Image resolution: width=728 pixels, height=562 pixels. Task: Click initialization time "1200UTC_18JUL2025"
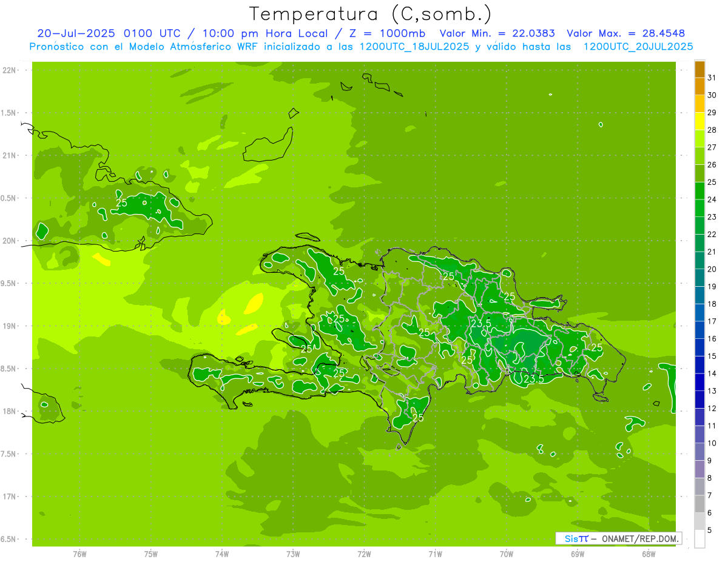click(414, 47)
